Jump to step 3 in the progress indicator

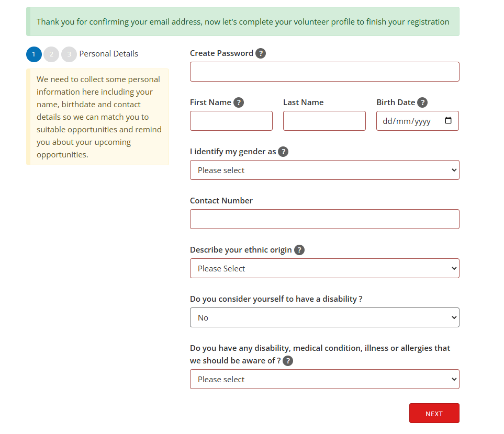pyautogui.click(x=69, y=54)
